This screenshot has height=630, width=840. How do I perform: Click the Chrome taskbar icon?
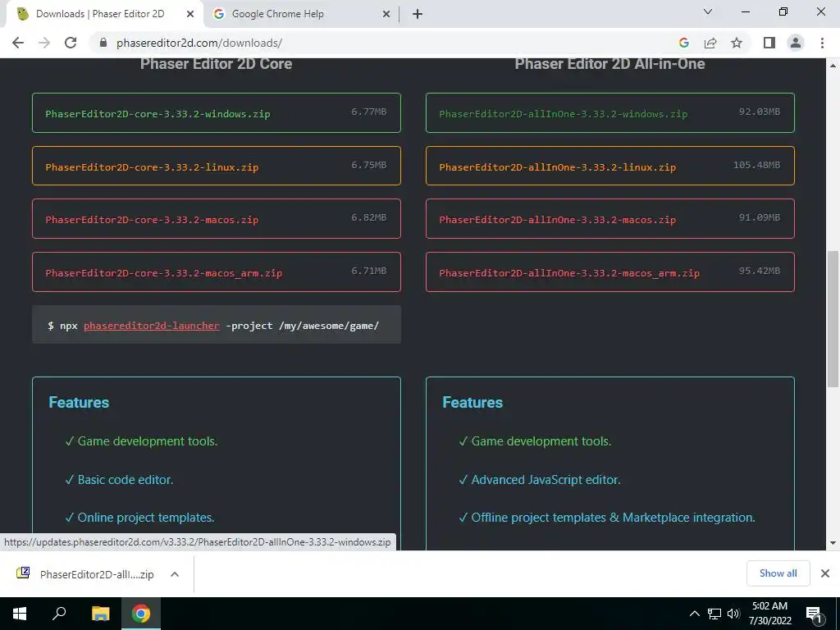141,614
